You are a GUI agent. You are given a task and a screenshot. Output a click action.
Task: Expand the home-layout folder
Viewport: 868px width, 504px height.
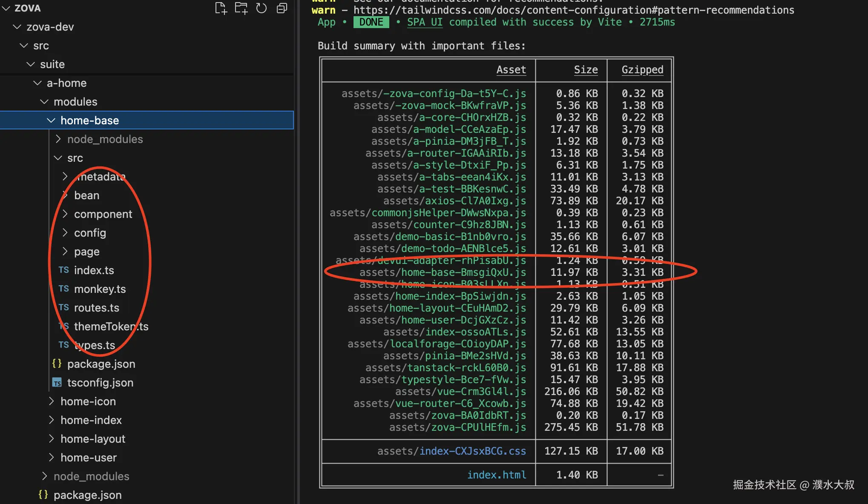click(92, 439)
